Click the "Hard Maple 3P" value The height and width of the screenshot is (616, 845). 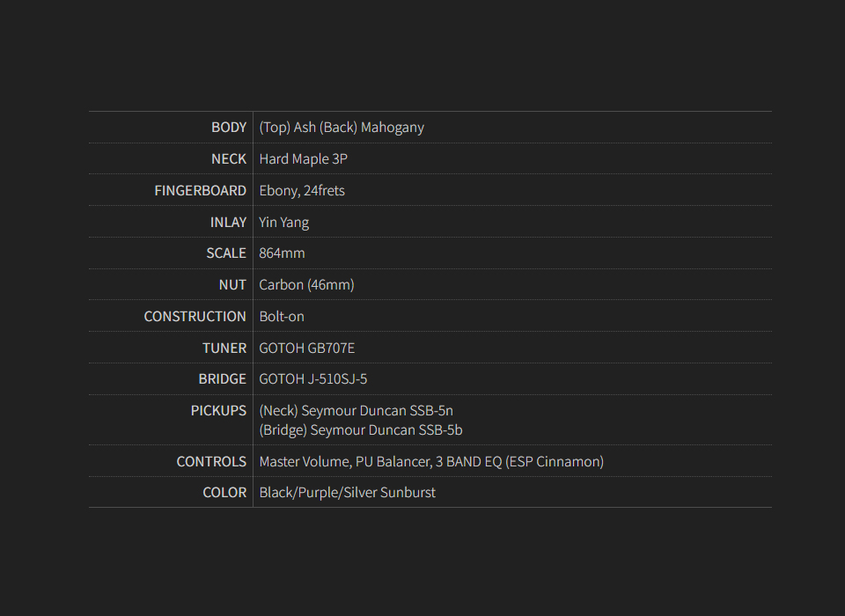pos(304,159)
